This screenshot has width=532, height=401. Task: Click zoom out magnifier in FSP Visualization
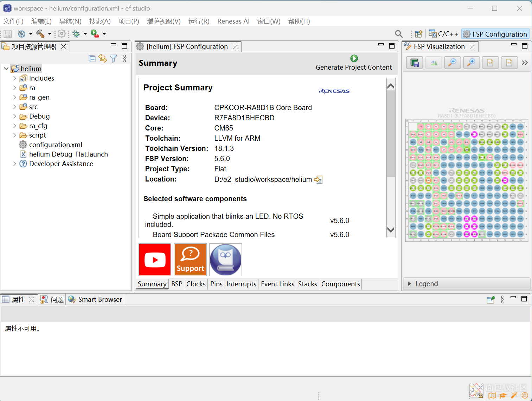(x=453, y=63)
